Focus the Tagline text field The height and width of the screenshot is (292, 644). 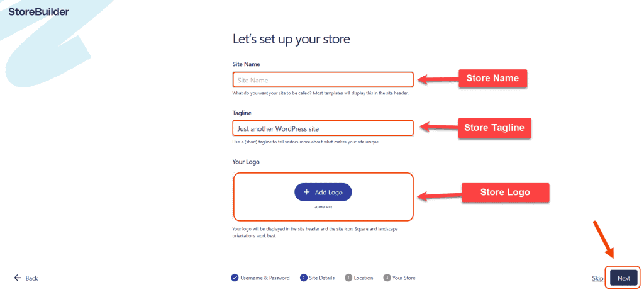[x=323, y=128]
